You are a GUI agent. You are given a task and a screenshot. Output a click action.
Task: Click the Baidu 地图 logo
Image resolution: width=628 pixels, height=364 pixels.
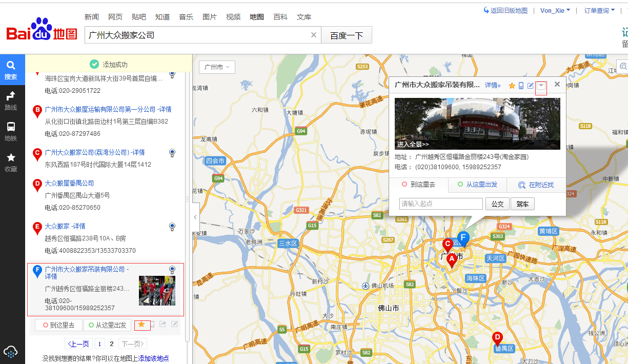(x=42, y=30)
